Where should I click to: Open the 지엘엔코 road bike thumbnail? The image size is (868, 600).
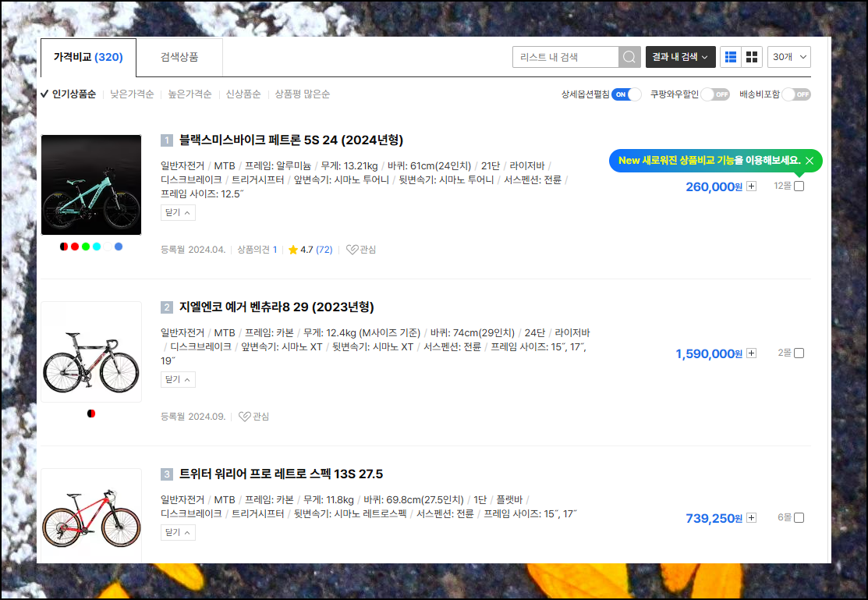(91, 352)
